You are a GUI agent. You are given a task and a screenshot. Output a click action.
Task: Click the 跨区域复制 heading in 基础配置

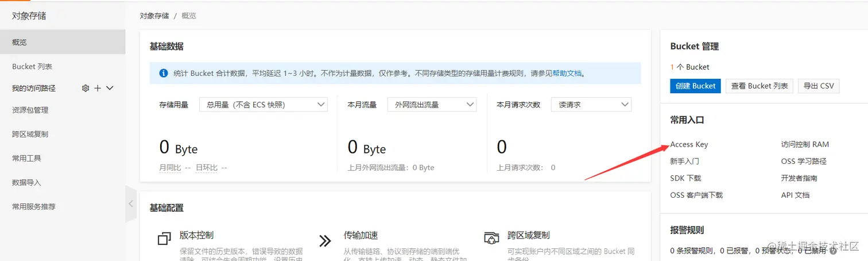(x=529, y=235)
